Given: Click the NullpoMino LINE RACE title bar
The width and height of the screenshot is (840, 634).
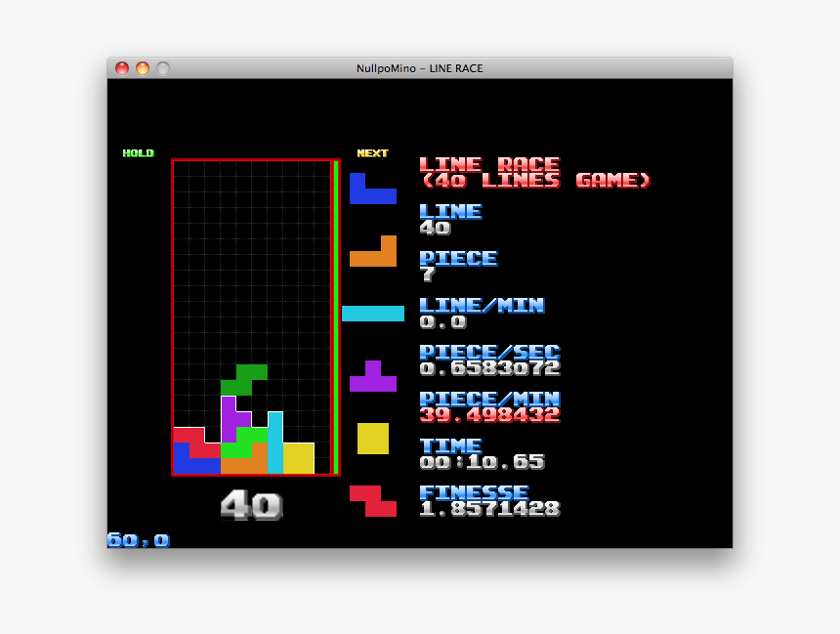Looking at the screenshot, I should (419, 67).
